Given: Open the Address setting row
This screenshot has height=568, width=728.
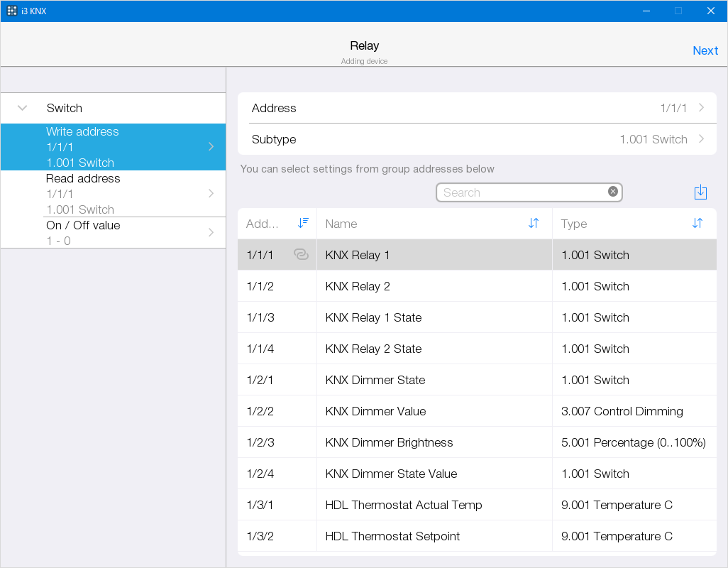Looking at the screenshot, I should tap(477, 108).
